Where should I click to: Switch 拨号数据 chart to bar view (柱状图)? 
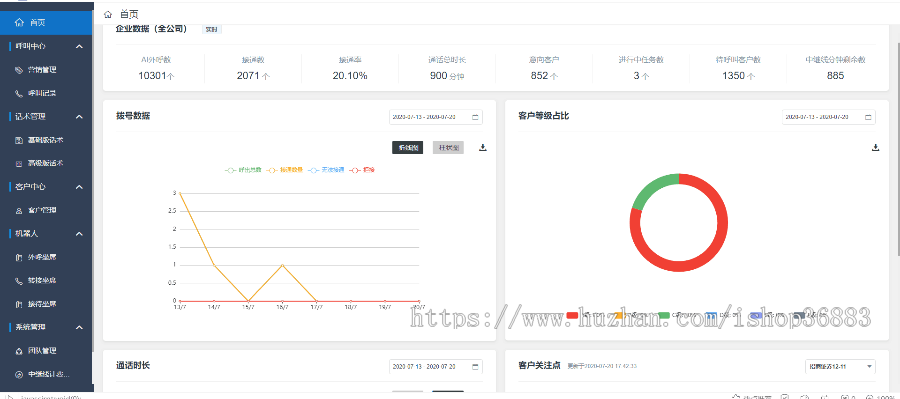click(x=448, y=148)
